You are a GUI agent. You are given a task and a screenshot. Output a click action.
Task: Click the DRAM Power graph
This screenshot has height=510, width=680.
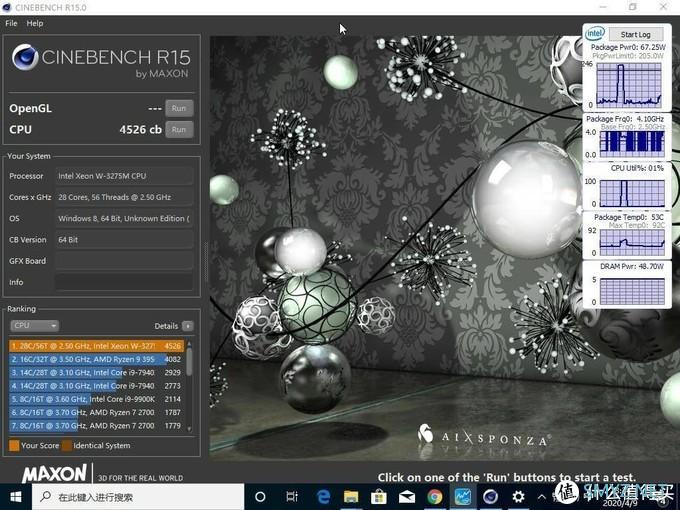pyautogui.click(x=632, y=291)
